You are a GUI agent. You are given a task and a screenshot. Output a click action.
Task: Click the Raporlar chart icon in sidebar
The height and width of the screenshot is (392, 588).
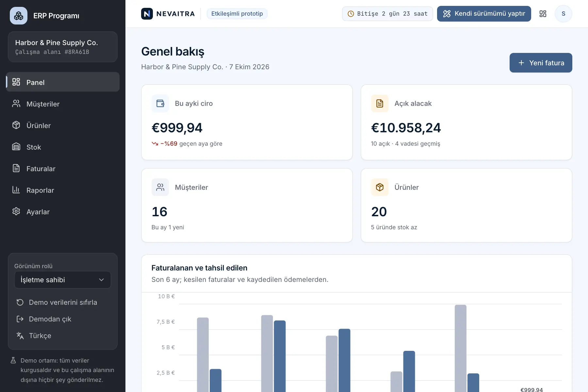click(16, 190)
